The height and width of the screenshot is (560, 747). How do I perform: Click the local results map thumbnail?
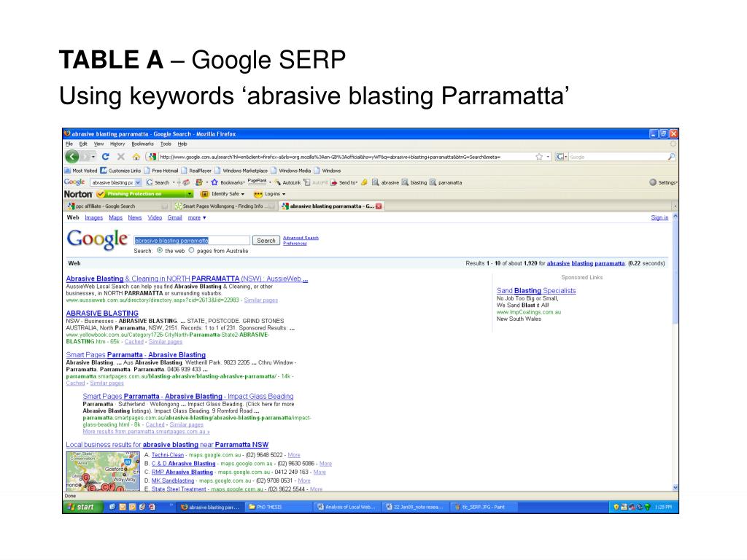coord(102,472)
